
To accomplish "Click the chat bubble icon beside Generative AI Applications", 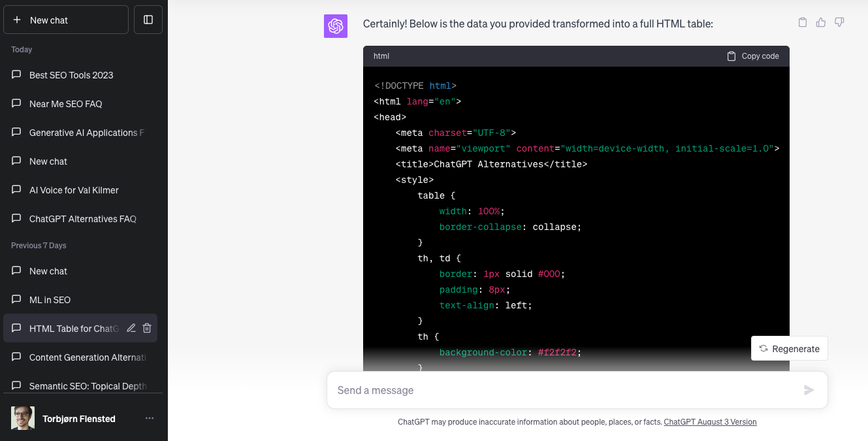I will pyautogui.click(x=16, y=132).
